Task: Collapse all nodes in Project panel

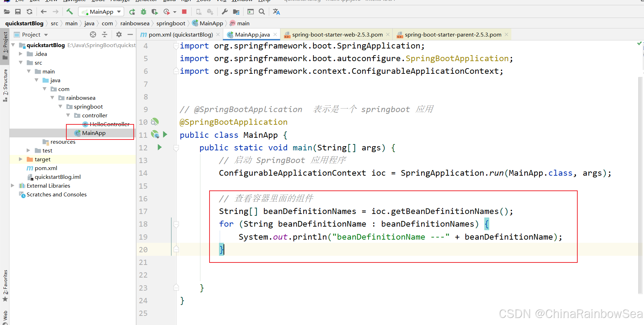Action: pos(105,34)
